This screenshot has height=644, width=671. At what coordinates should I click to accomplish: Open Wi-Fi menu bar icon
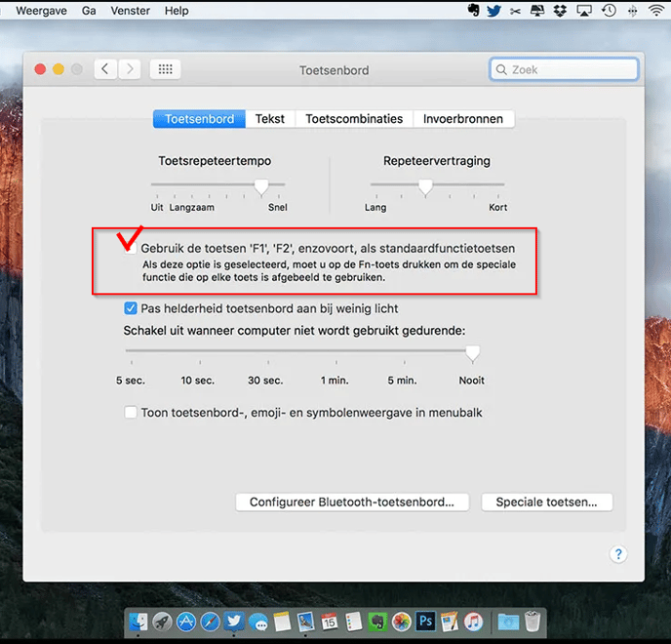pos(657,11)
